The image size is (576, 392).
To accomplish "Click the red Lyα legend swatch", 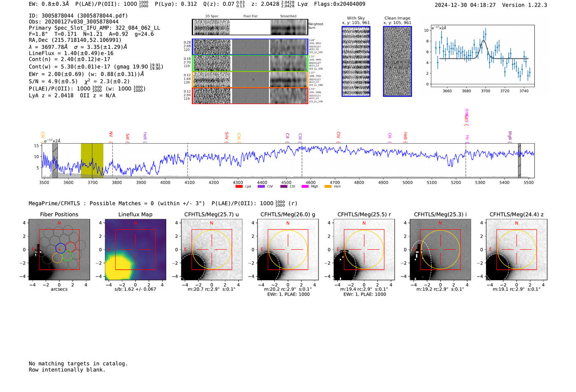I will 239,187.
